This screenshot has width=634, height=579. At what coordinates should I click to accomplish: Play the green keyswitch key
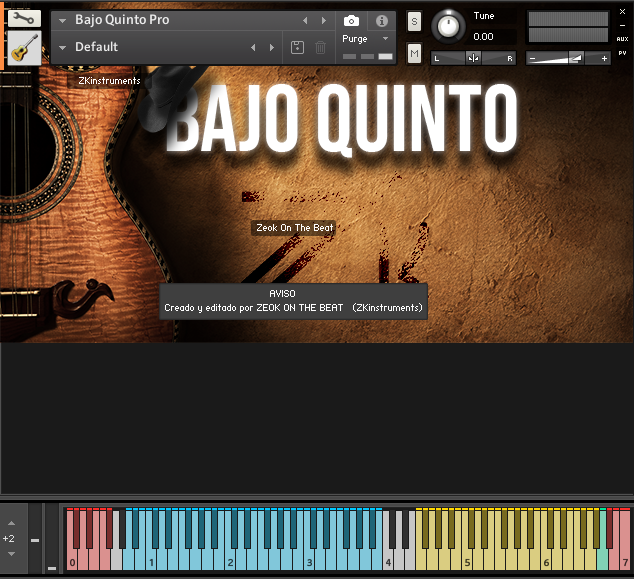(x=602, y=560)
